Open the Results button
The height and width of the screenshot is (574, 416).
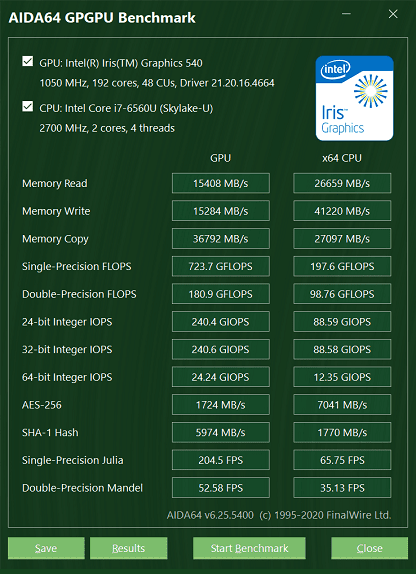tap(129, 548)
